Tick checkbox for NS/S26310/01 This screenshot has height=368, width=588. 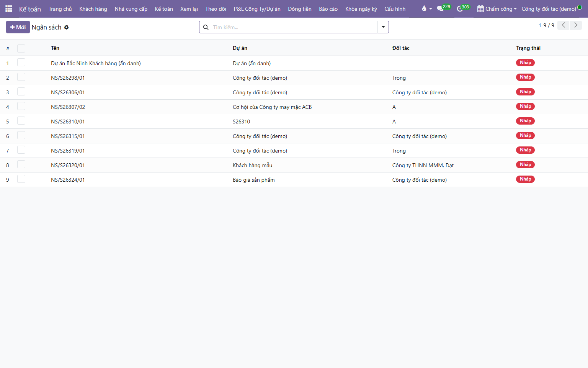tap(21, 121)
